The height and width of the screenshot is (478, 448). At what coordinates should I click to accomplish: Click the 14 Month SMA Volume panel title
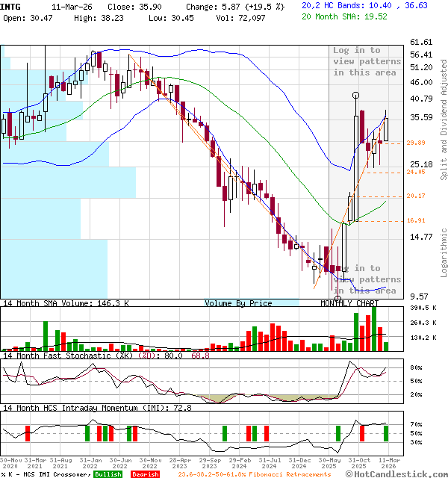click(66, 303)
